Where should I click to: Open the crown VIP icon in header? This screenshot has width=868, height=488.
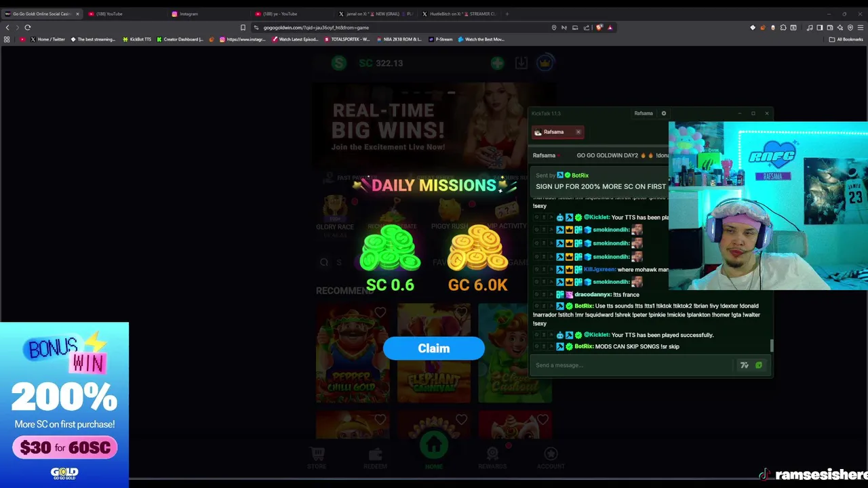point(545,63)
